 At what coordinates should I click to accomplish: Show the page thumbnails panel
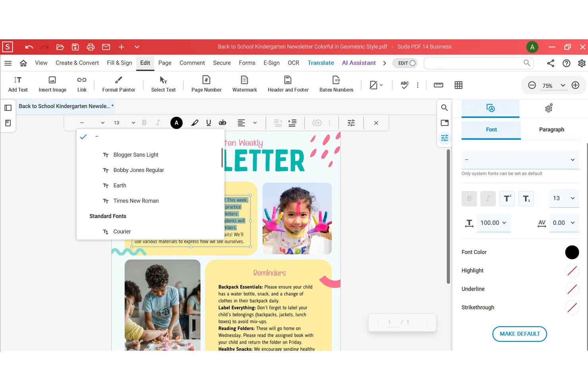[x=8, y=108]
